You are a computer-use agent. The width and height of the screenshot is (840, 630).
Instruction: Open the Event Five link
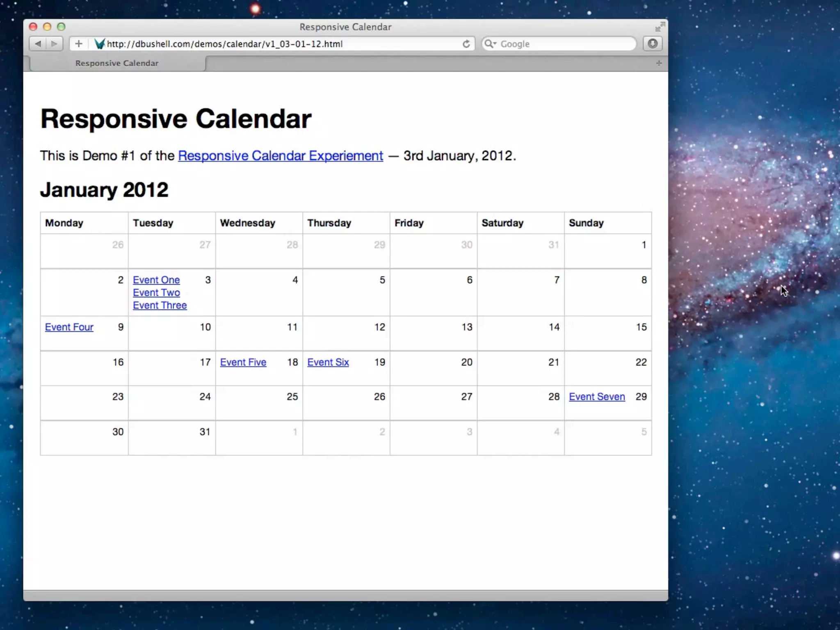click(x=243, y=363)
